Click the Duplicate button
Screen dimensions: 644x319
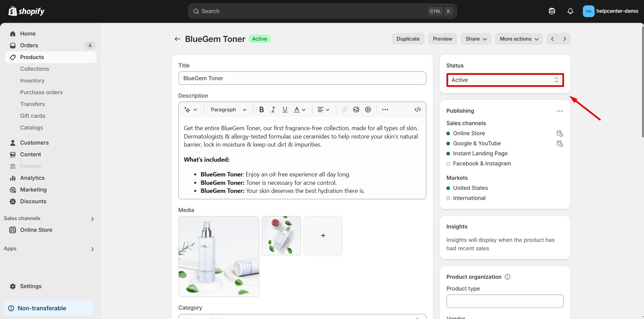point(408,39)
